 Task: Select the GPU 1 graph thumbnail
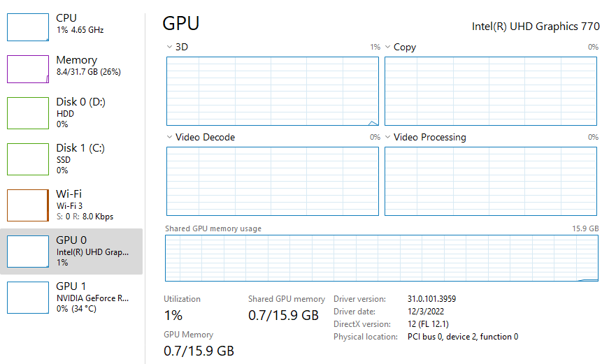28,297
